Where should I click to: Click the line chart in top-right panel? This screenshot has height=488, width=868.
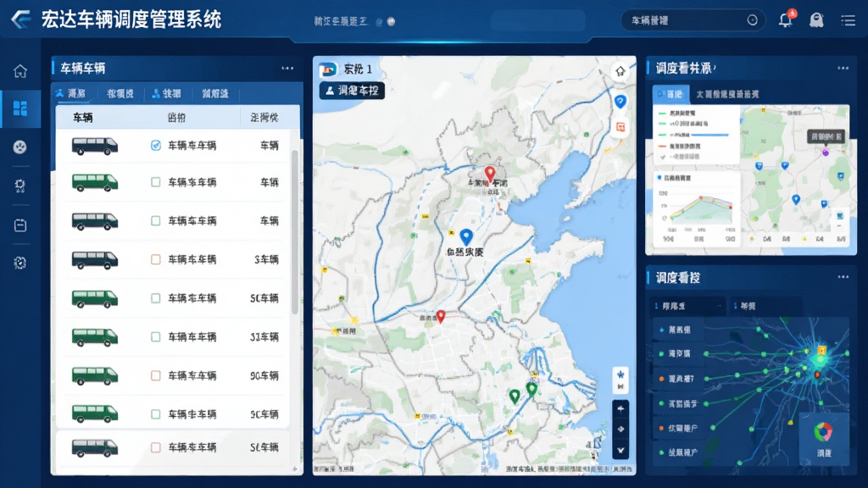pyautogui.click(x=698, y=209)
